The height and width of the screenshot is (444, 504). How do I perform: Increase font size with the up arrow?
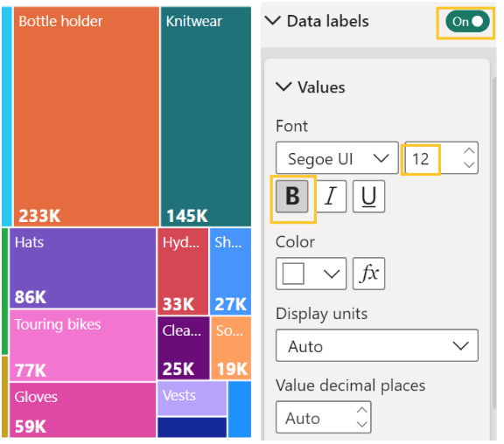(x=469, y=151)
